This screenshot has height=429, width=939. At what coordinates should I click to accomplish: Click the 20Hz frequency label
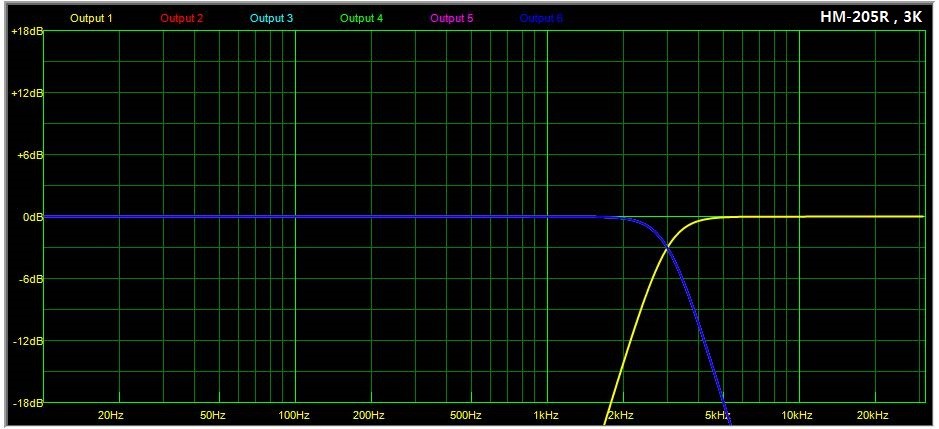(x=110, y=415)
